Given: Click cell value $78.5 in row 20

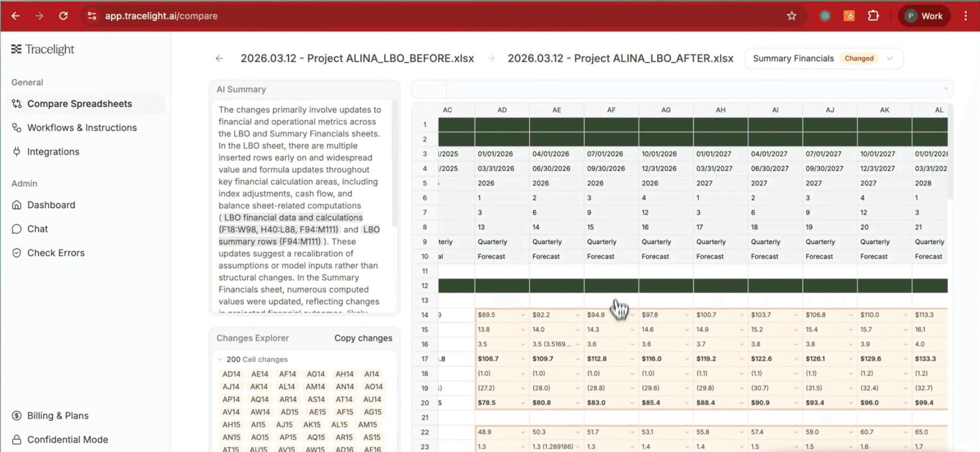Looking at the screenshot, I should click(x=486, y=403).
